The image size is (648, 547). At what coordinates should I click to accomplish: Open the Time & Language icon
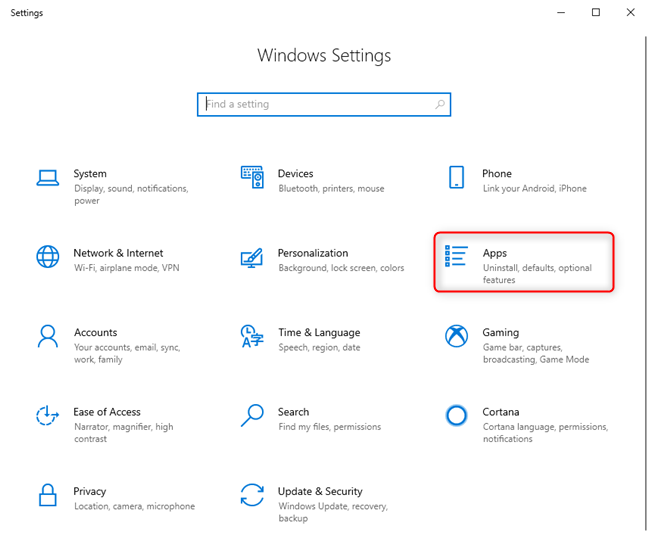point(252,336)
